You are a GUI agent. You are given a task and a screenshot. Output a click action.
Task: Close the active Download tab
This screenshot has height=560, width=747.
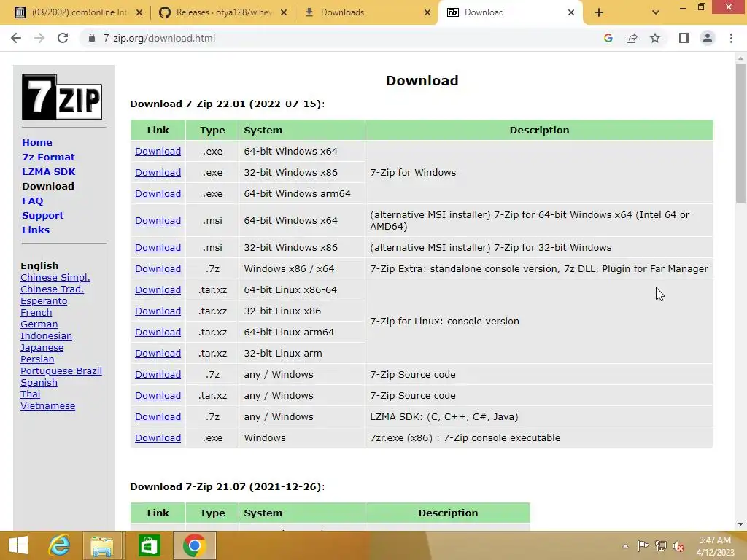pyautogui.click(x=571, y=13)
